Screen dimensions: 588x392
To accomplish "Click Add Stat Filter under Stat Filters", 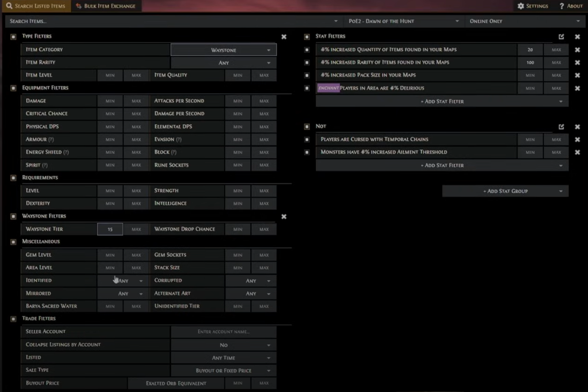I will [x=442, y=101].
